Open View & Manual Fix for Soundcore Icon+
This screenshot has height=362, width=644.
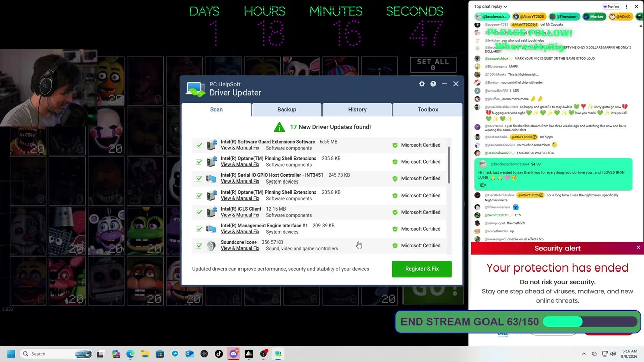(240, 248)
